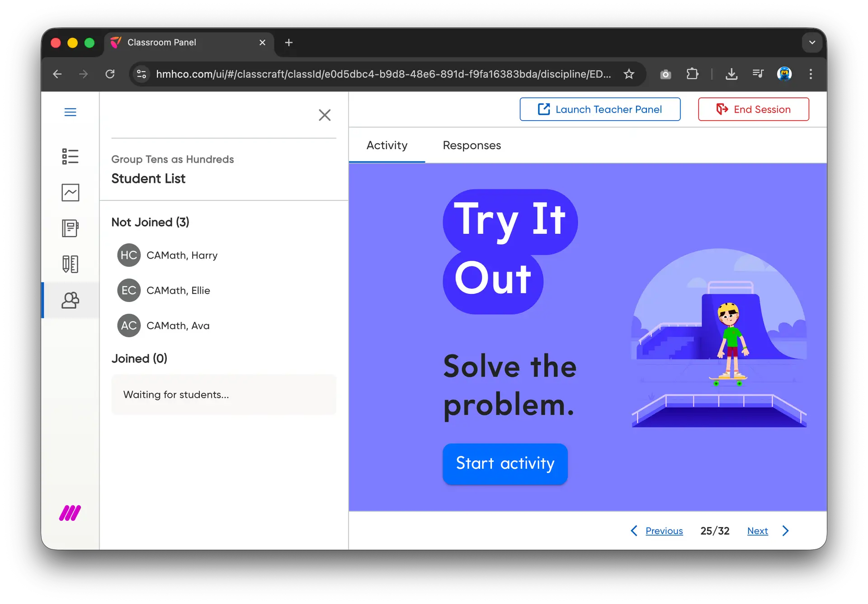Click the browser extensions puzzle icon
868x604 pixels.
(692, 74)
